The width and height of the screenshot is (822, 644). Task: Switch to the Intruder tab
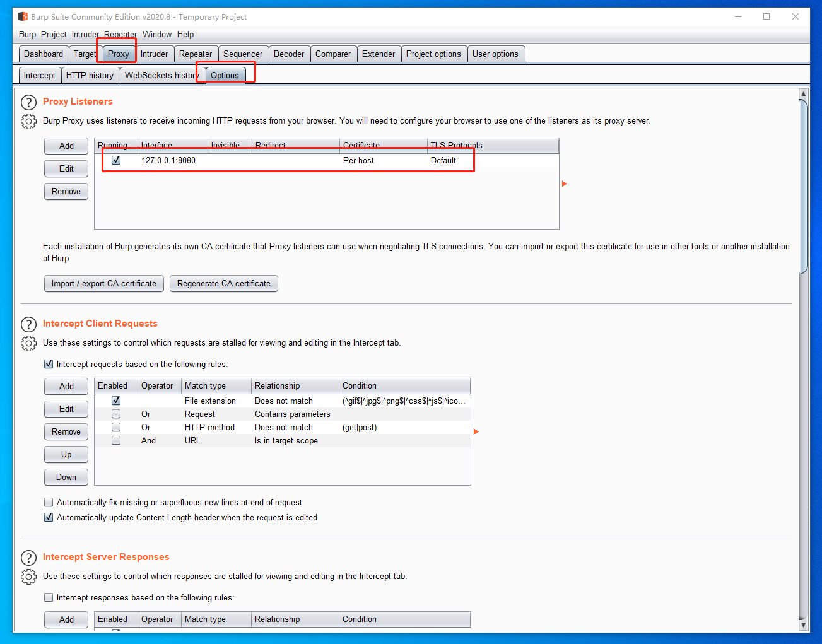pyautogui.click(x=155, y=54)
